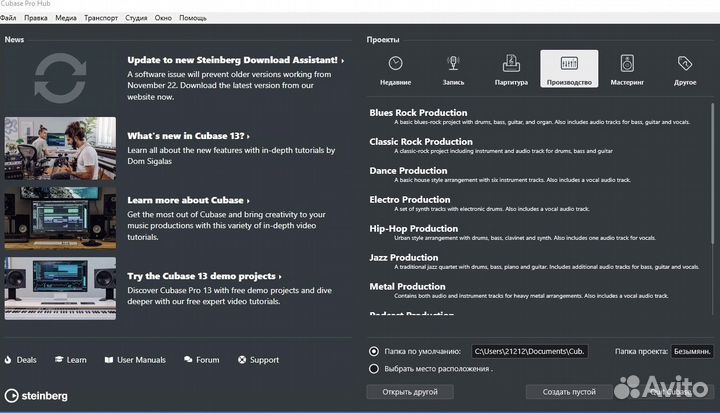
Task: Open the Try the Cubase 13 demo projects link
Action: pos(204,276)
